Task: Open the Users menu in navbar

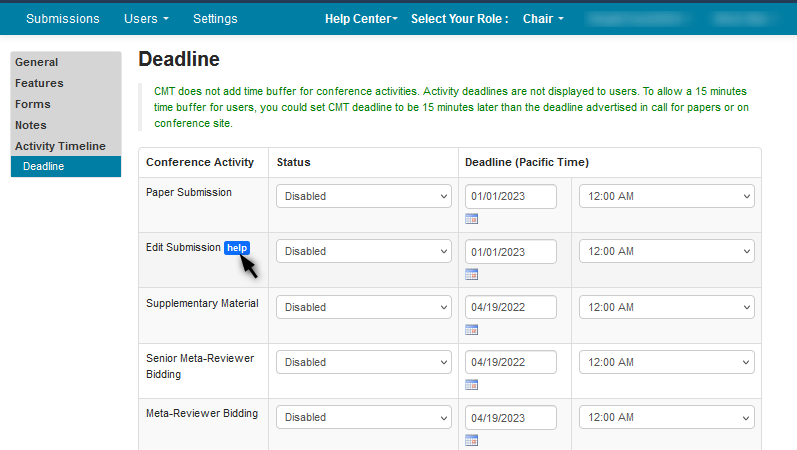Action: point(146,19)
